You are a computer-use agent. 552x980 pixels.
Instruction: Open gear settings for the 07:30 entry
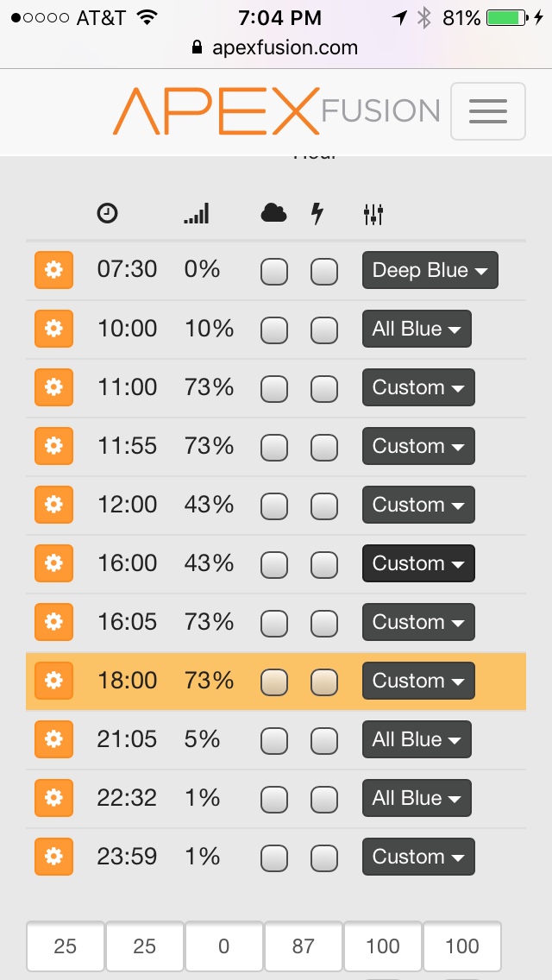[x=53, y=270]
